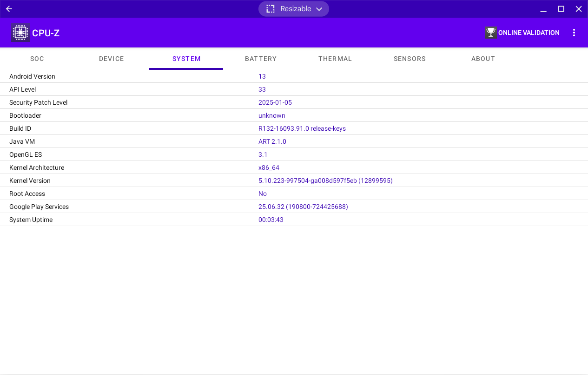Click the OpenGL ES label
Viewport: 588px width, 375px height.
tap(26, 154)
